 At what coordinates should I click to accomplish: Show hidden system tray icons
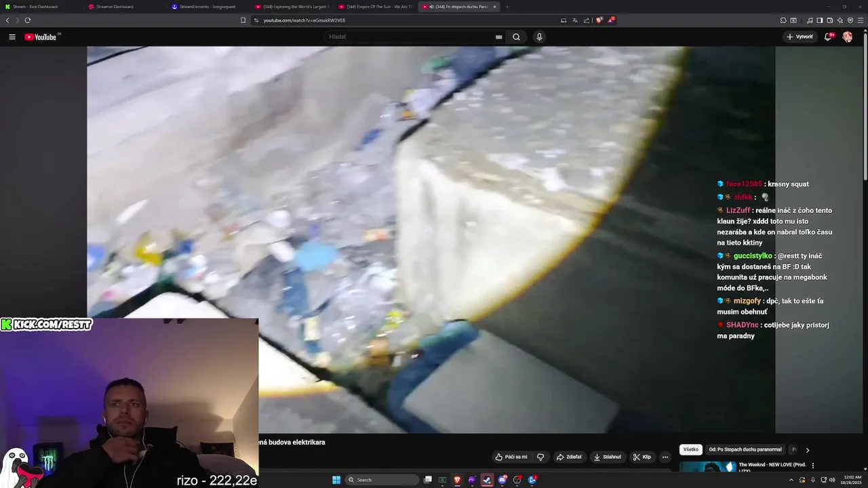pos(791,480)
